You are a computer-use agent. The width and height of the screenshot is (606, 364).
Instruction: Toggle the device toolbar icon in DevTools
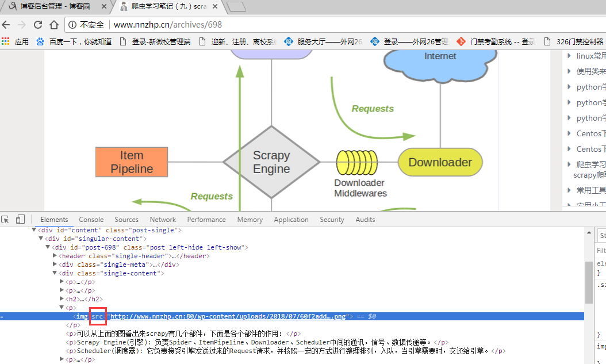20,220
